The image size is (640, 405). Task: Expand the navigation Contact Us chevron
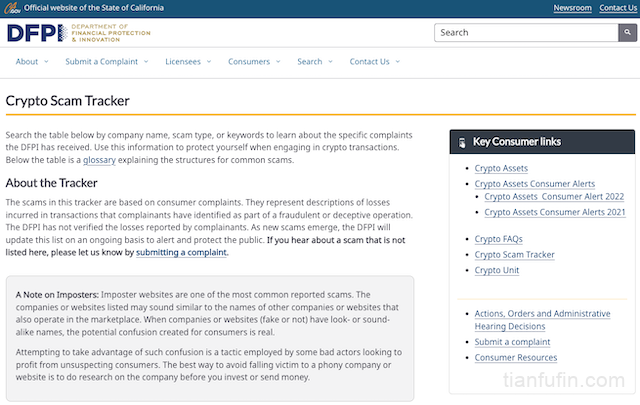(x=398, y=62)
